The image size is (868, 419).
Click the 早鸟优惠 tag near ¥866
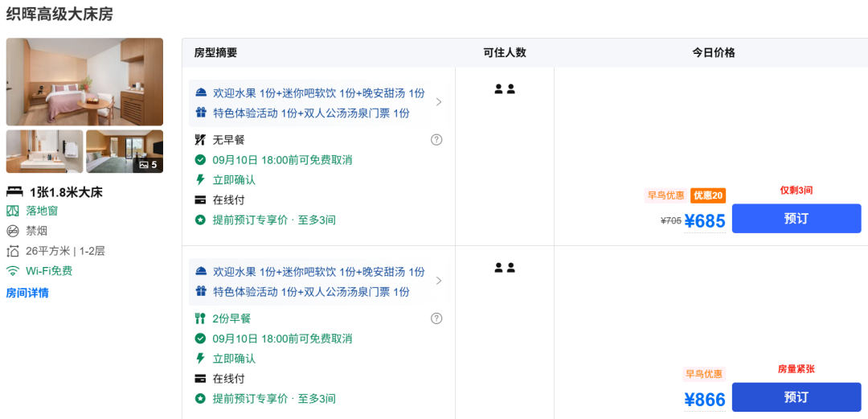pyautogui.click(x=703, y=374)
